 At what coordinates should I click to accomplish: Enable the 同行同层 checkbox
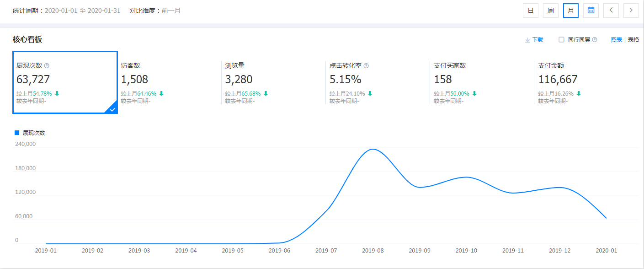coord(561,40)
